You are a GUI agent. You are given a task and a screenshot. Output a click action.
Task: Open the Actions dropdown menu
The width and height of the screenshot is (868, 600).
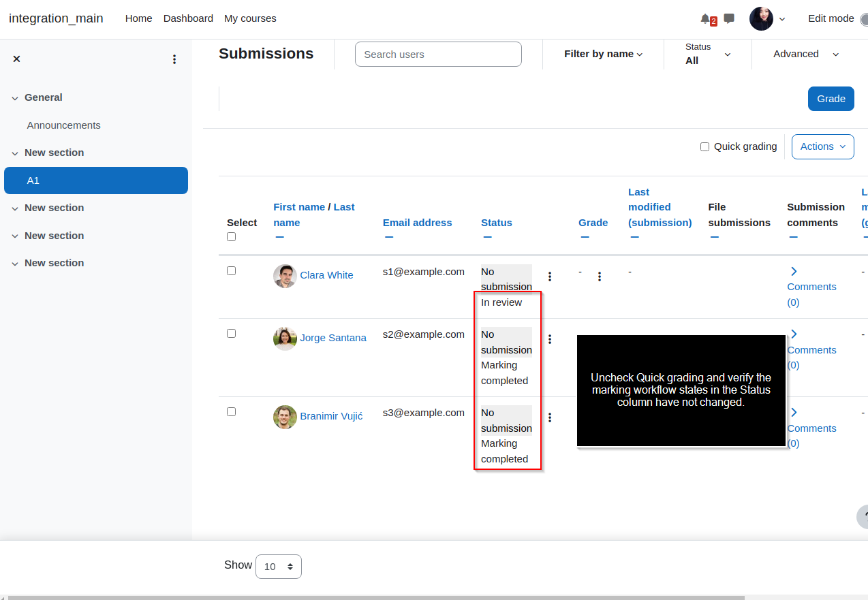tap(823, 146)
